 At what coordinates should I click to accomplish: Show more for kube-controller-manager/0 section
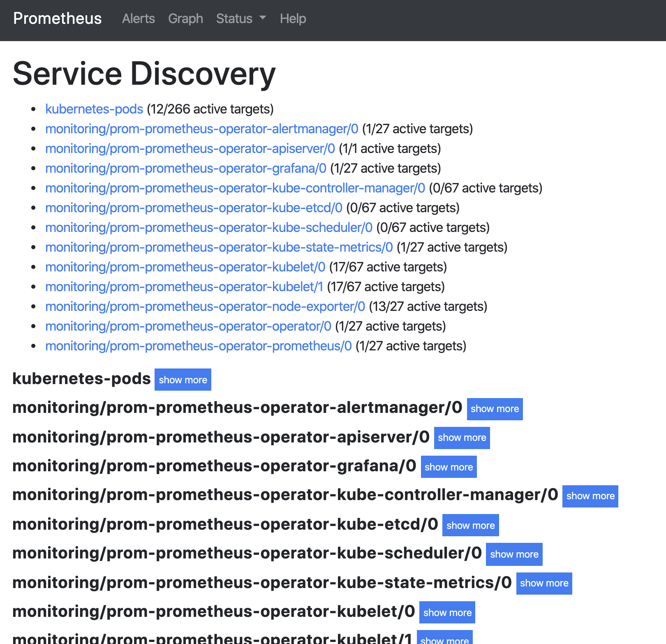pos(590,496)
